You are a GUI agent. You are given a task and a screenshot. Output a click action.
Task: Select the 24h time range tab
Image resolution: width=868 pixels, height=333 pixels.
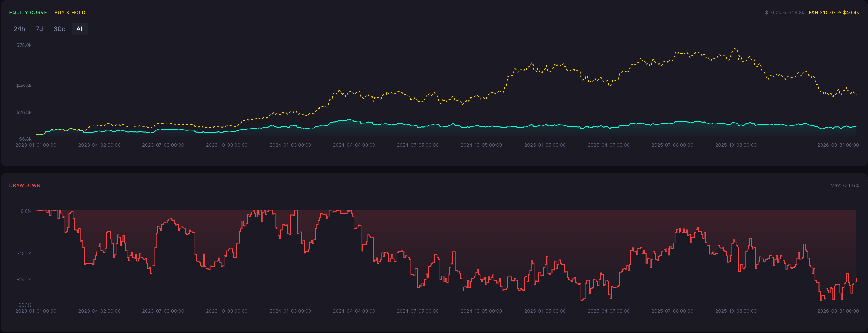[x=19, y=29]
